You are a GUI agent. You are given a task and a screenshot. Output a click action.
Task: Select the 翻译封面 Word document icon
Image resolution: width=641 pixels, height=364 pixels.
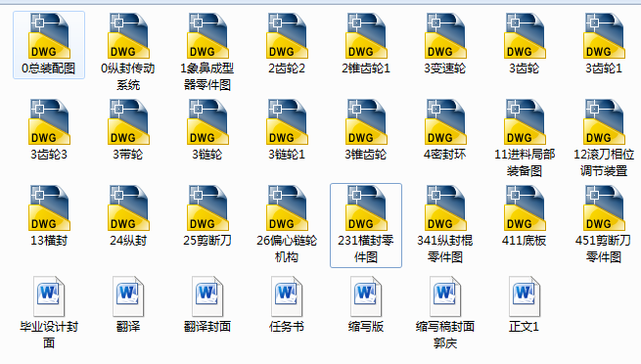point(207,296)
